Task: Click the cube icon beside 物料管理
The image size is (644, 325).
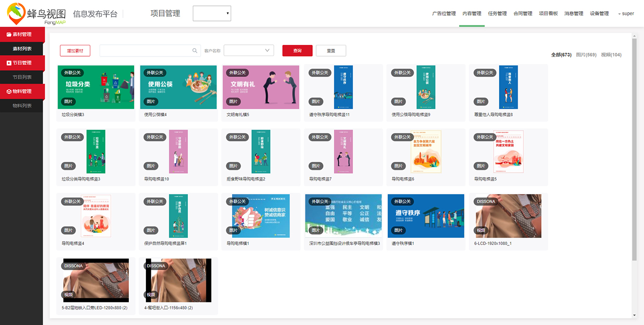Action: [x=9, y=91]
